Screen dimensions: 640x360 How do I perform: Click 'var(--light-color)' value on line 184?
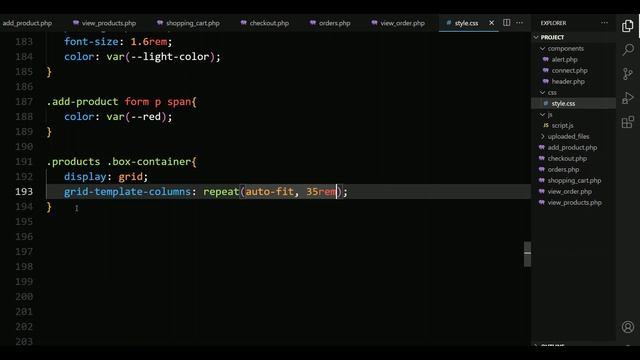(161, 56)
